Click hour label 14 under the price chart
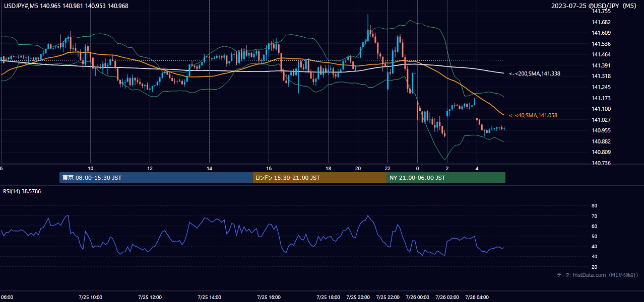Image resolution: width=644 pixels, height=302 pixels. (x=209, y=168)
